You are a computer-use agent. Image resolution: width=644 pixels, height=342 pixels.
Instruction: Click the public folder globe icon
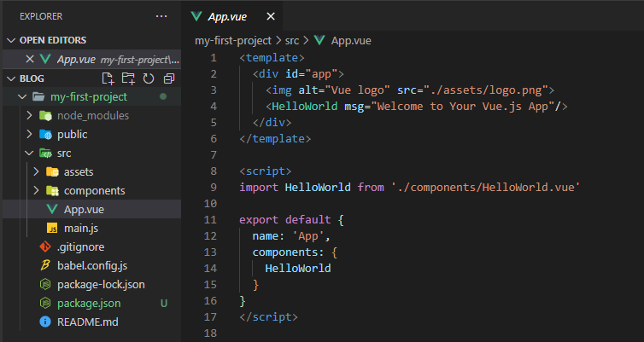[45, 134]
